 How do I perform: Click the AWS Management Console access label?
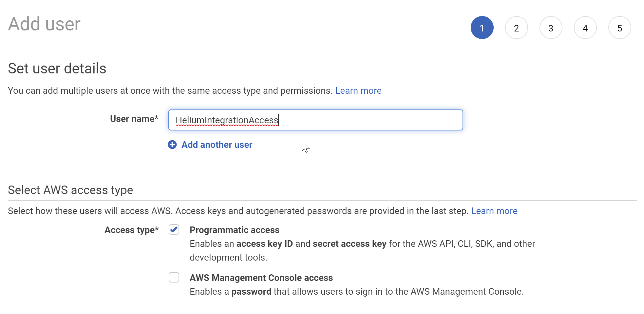point(261,278)
